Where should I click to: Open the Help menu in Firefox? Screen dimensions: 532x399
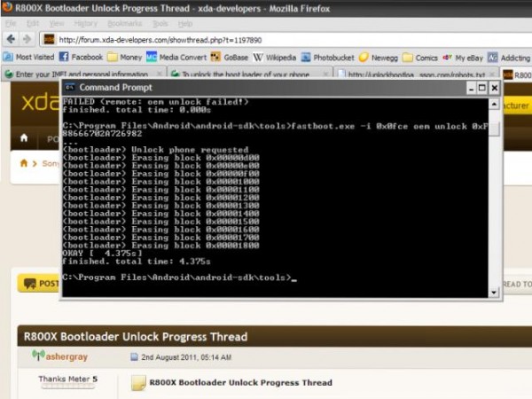tap(185, 23)
